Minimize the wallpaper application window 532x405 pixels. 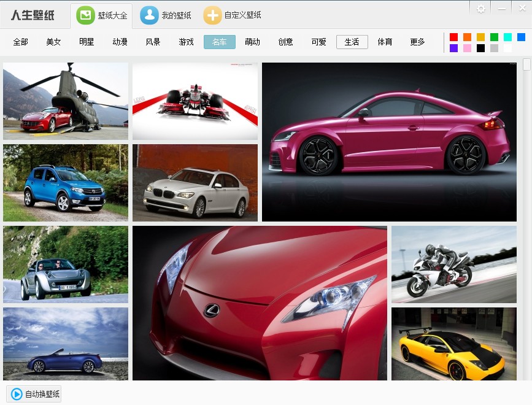(502, 9)
